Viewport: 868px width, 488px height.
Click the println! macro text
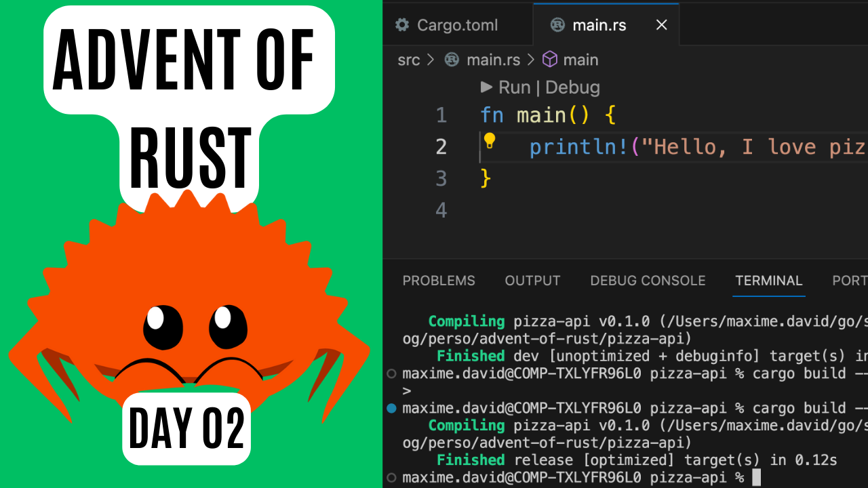(579, 147)
